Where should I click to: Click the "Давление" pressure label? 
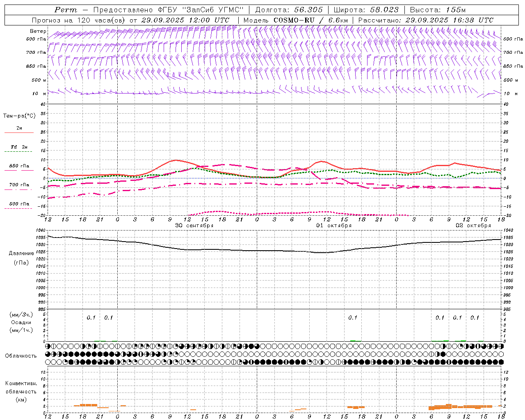point(21,253)
